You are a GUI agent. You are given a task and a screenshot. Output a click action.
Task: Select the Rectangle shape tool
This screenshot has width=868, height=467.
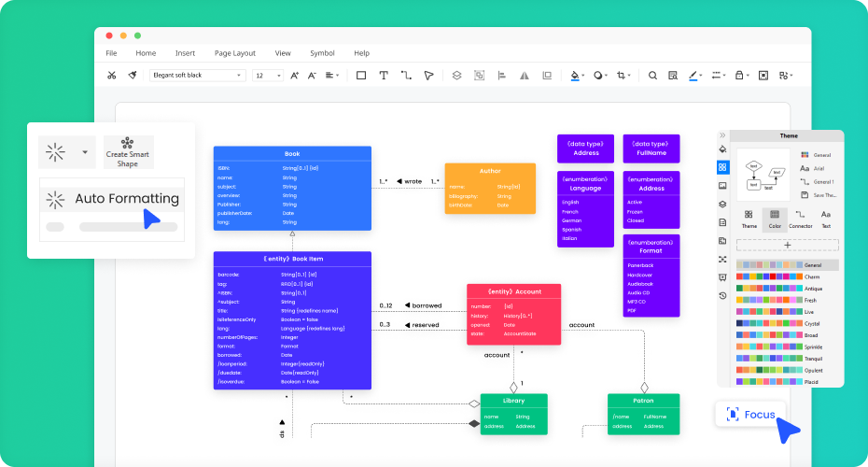click(361, 75)
